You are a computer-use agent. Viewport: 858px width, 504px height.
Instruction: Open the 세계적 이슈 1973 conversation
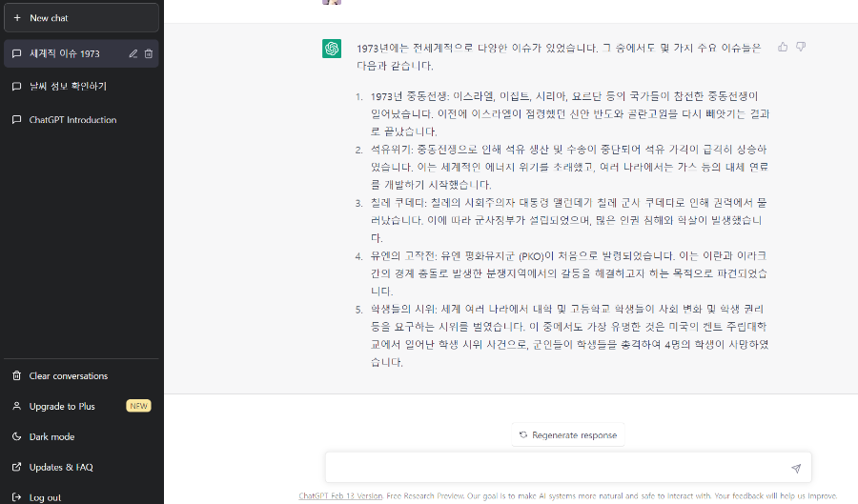coord(81,53)
